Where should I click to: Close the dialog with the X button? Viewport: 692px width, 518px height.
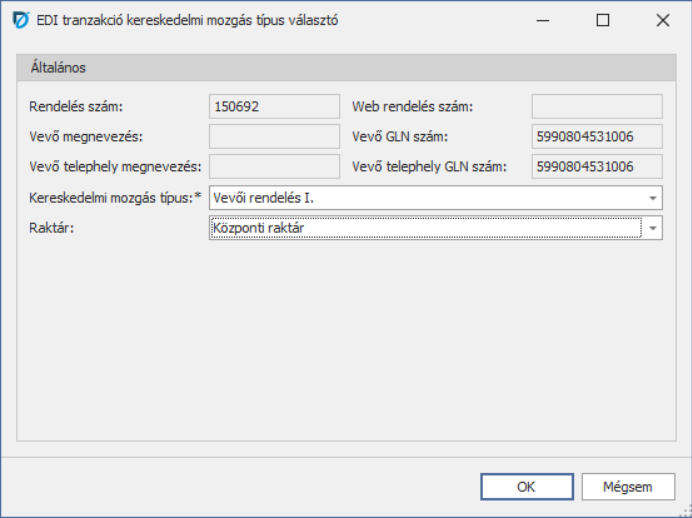(x=661, y=19)
